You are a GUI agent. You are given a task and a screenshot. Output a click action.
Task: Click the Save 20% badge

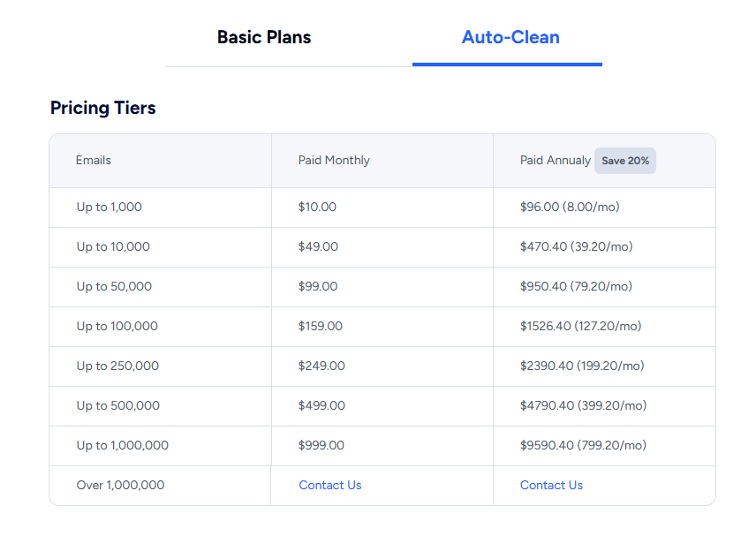(625, 161)
